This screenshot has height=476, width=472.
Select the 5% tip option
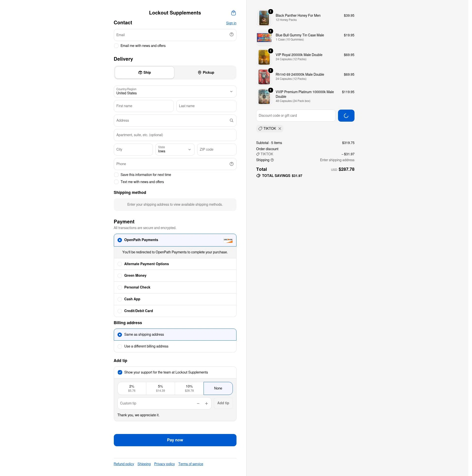[x=161, y=388]
